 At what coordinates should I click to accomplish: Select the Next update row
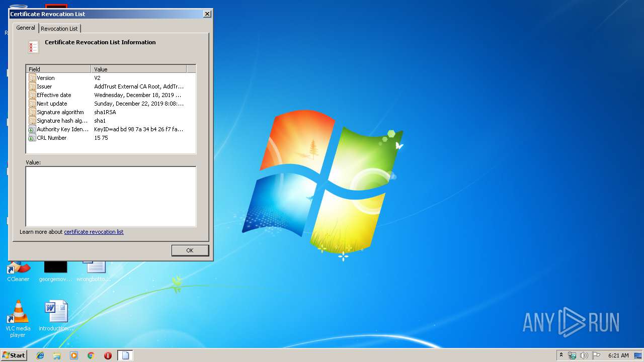pos(111,104)
